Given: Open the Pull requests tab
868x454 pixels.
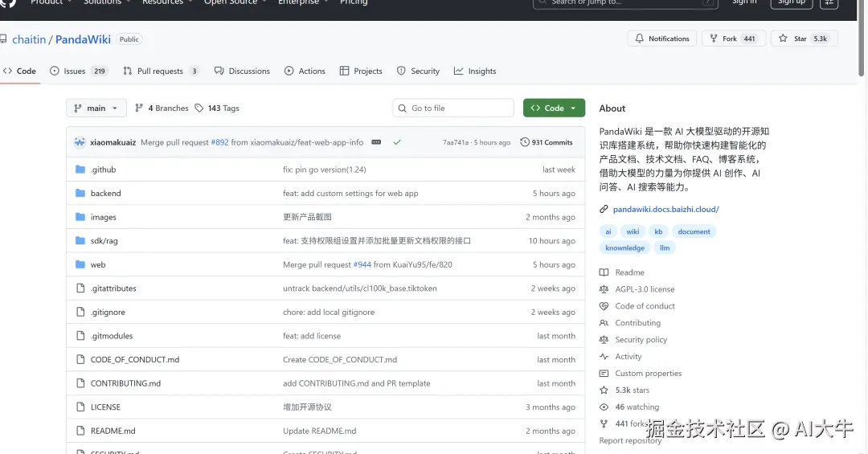Looking at the screenshot, I should coord(161,71).
